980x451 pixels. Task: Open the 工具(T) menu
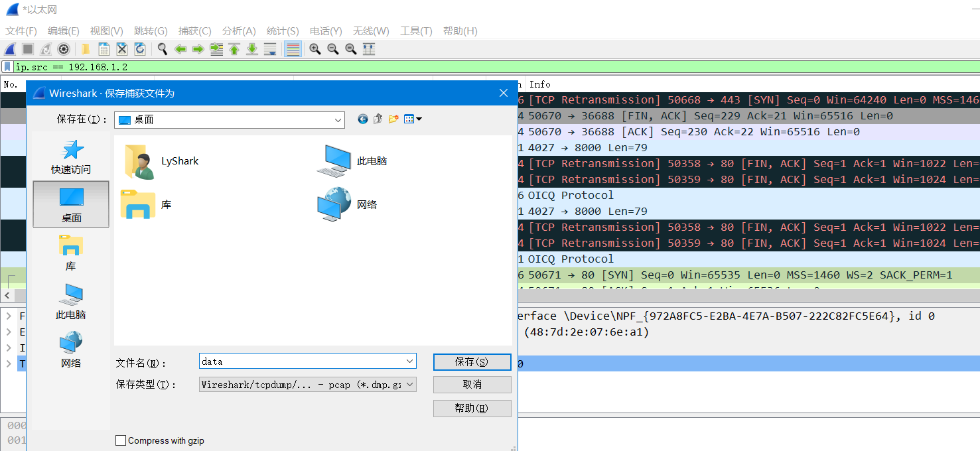coord(416,31)
